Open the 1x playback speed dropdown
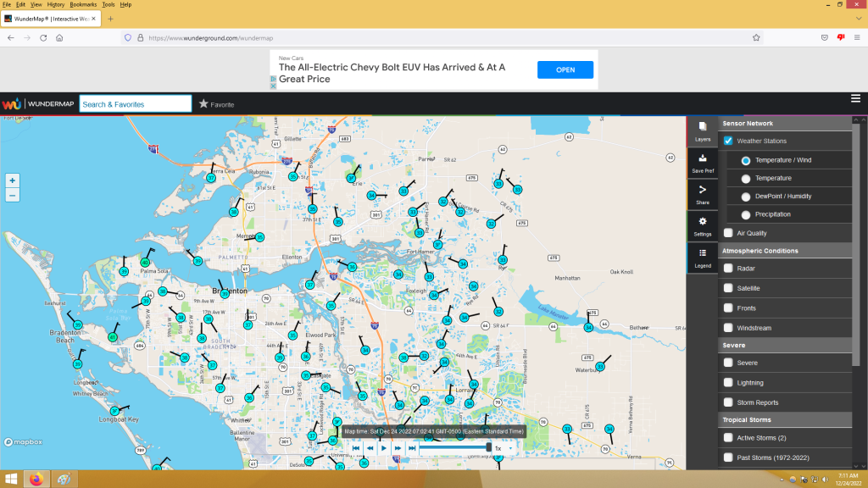Image resolution: width=868 pixels, height=488 pixels. (503, 448)
